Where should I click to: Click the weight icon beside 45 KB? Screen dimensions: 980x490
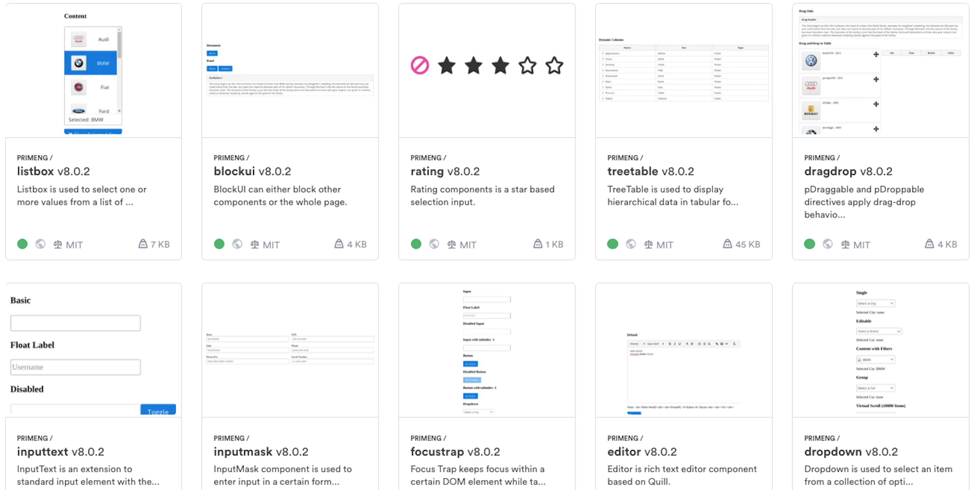[x=727, y=244]
